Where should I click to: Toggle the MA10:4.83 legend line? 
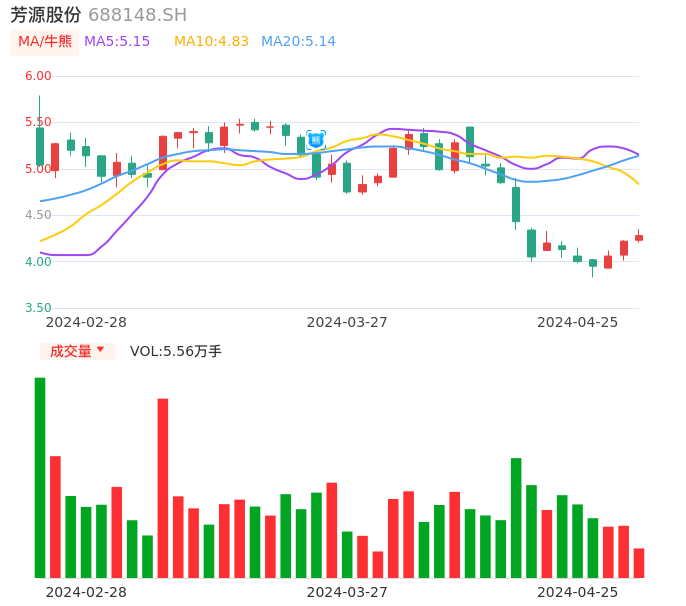pos(211,42)
